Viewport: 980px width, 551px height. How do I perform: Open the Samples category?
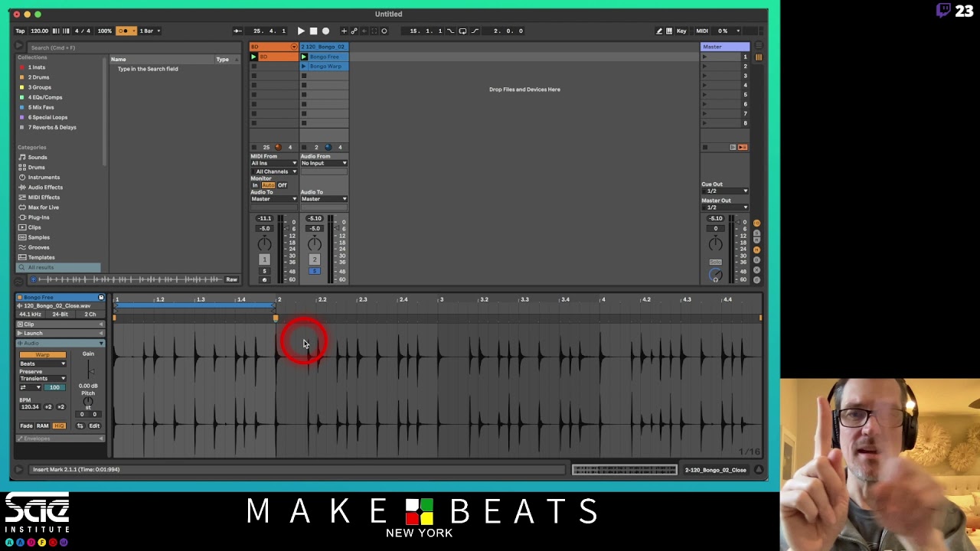click(38, 237)
